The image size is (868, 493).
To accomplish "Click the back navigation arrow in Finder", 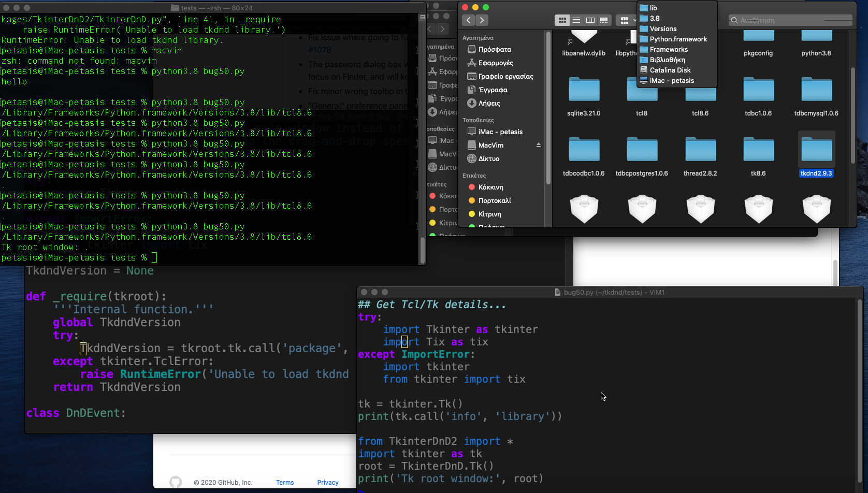I will point(468,20).
